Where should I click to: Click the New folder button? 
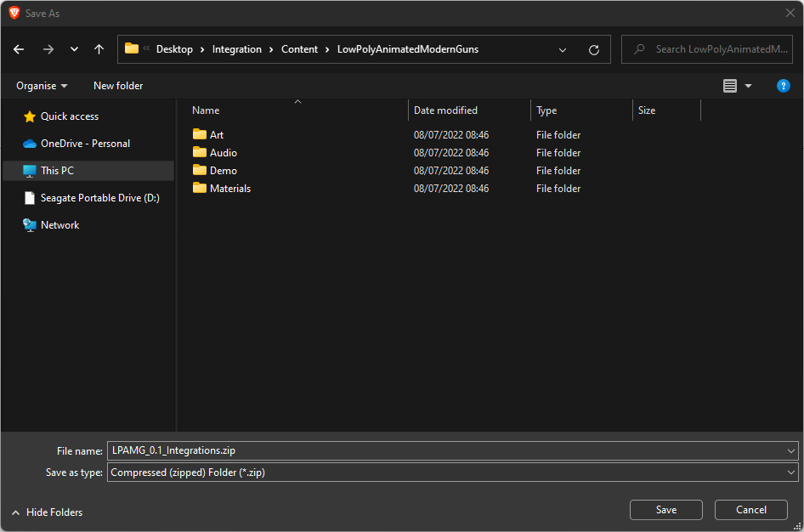coord(118,86)
